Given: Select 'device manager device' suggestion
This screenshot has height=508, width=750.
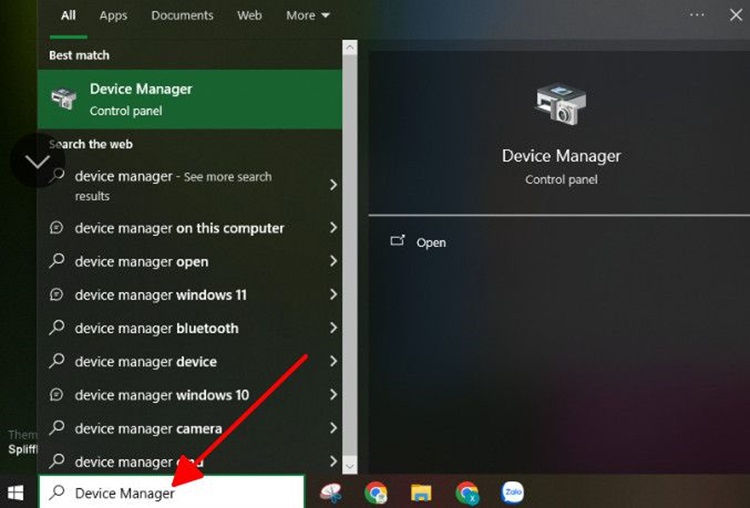Looking at the screenshot, I should tap(189, 362).
